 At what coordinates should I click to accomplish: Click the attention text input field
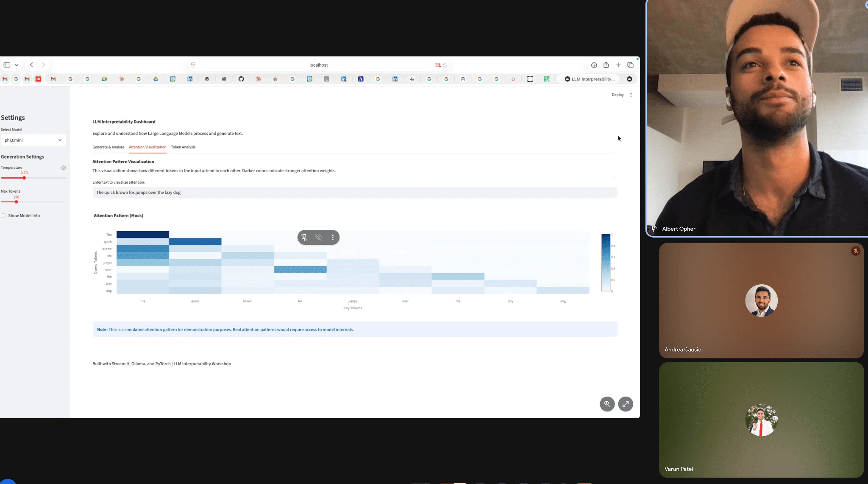tap(354, 193)
